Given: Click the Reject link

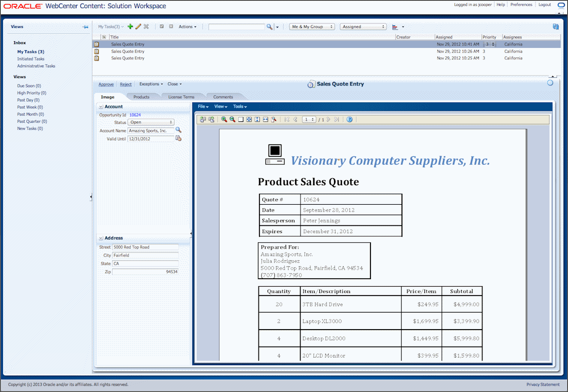Looking at the screenshot, I should 125,84.
